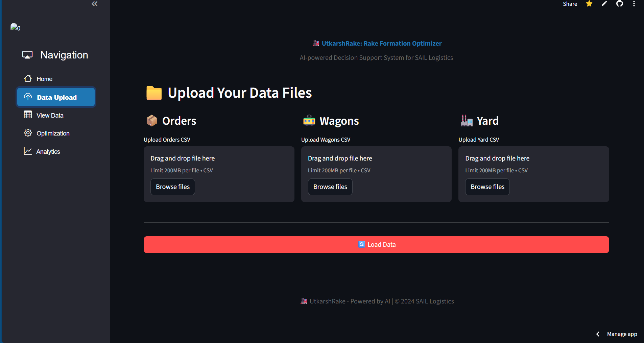Open the Home page
This screenshot has height=343, width=644.
[56, 79]
